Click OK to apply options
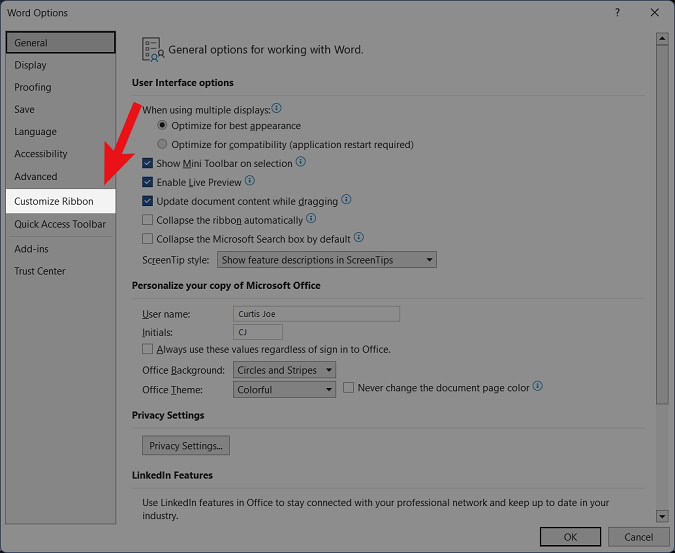Viewport: 675px width, 553px height. [570, 537]
